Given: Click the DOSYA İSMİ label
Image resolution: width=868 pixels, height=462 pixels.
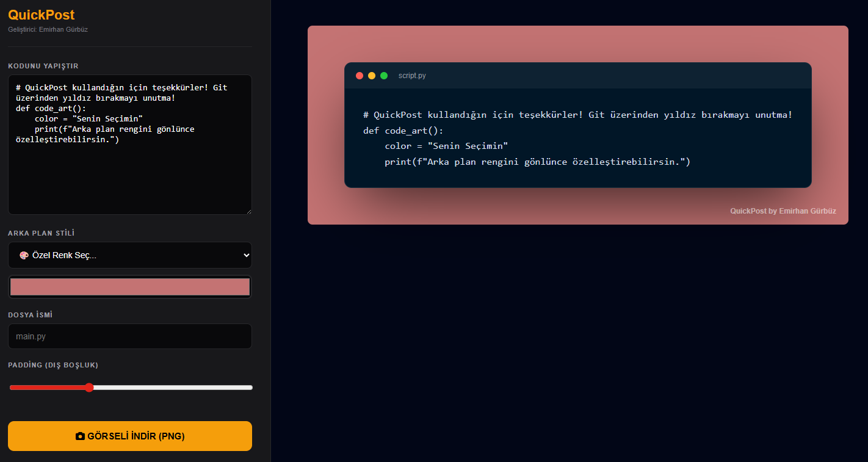Looking at the screenshot, I should [x=30, y=315].
